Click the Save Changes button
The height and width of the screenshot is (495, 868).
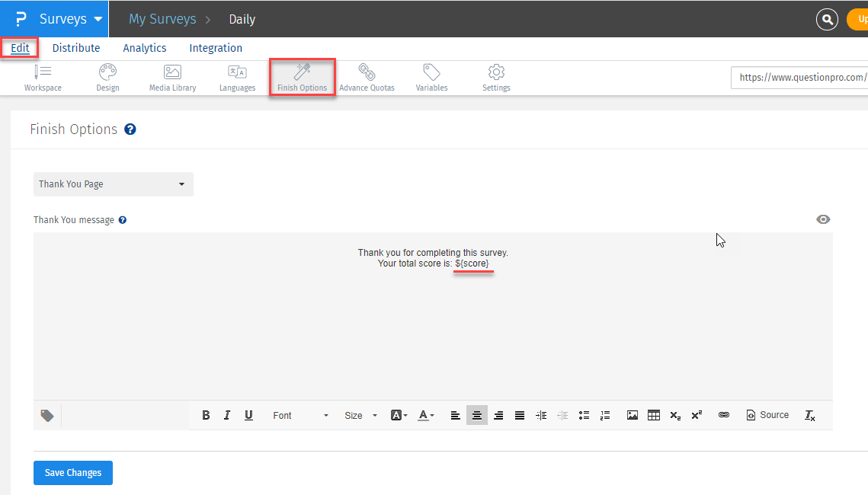coord(72,473)
